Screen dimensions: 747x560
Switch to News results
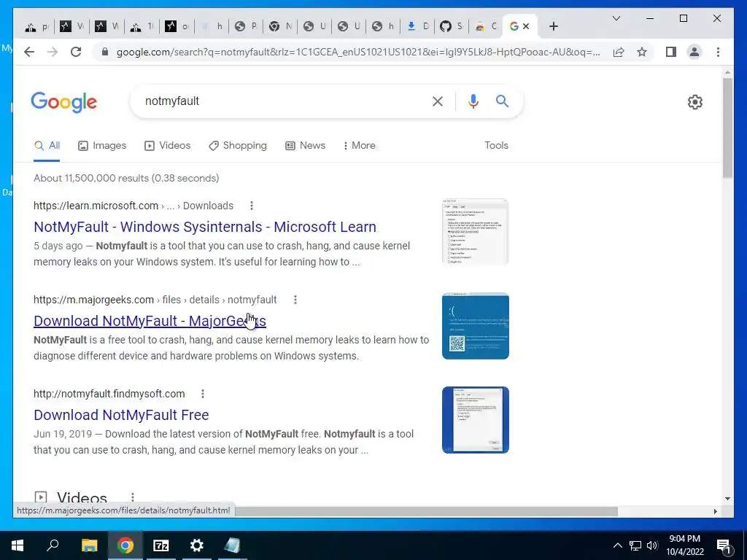point(305,146)
